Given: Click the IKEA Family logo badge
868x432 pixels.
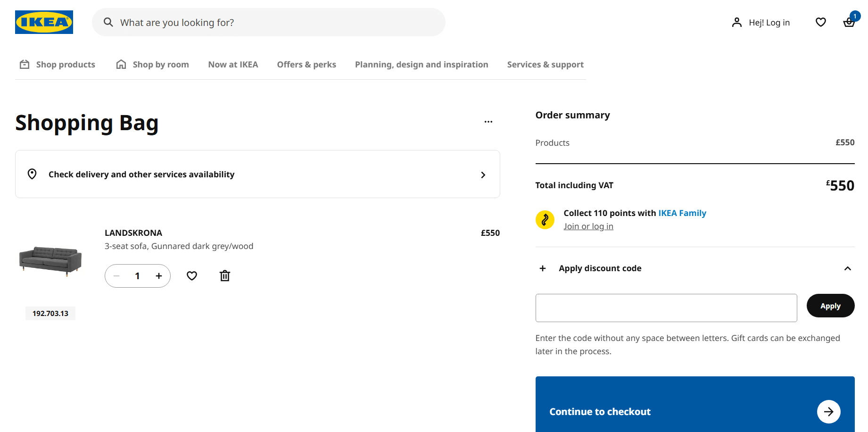Looking at the screenshot, I should [545, 219].
